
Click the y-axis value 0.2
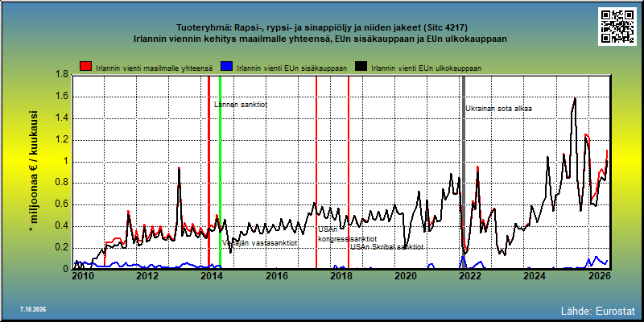pyautogui.click(x=61, y=248)
